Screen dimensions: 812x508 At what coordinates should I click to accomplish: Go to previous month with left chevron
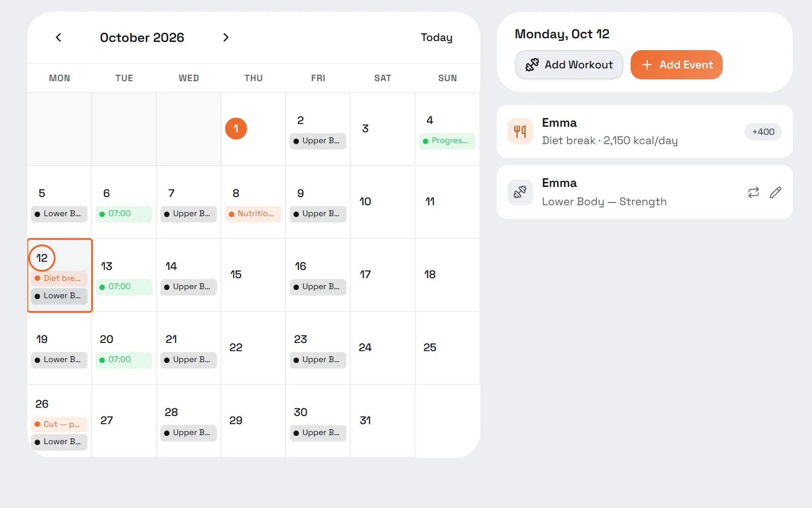click(58, 38)
